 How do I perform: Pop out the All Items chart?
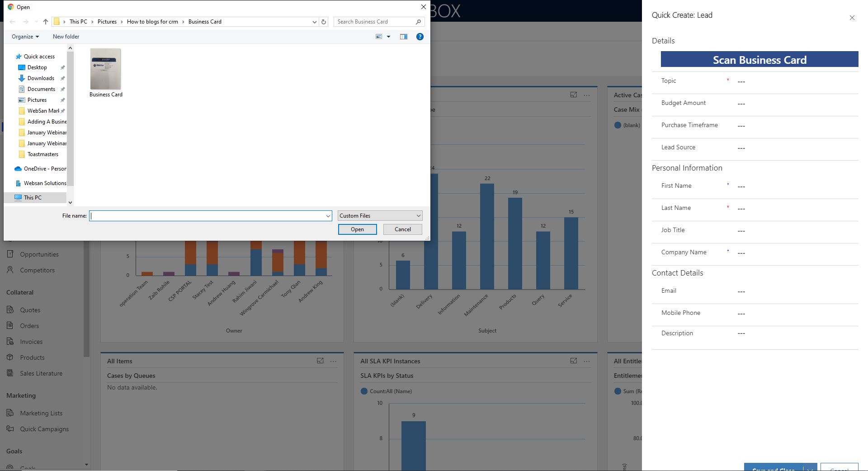(320, 361)
